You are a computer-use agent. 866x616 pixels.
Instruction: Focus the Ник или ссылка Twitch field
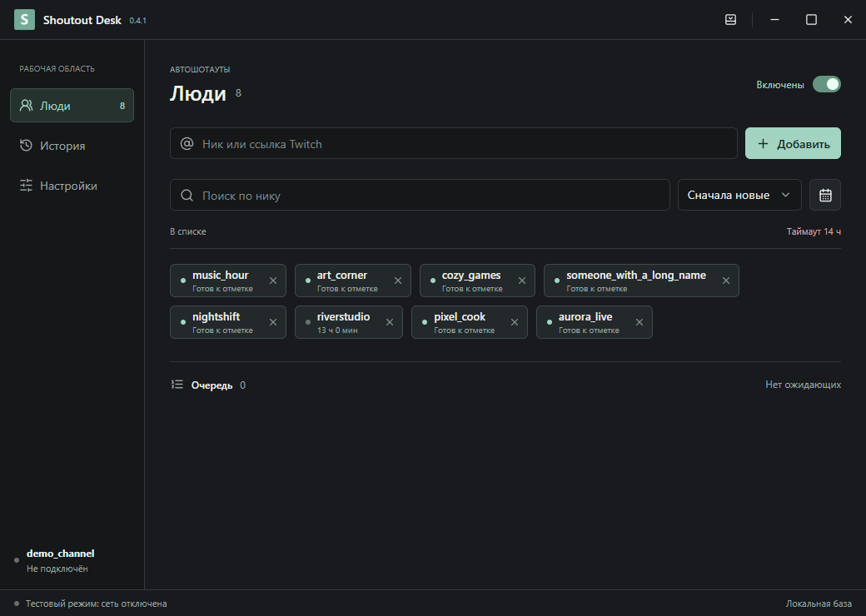(454, 143)
